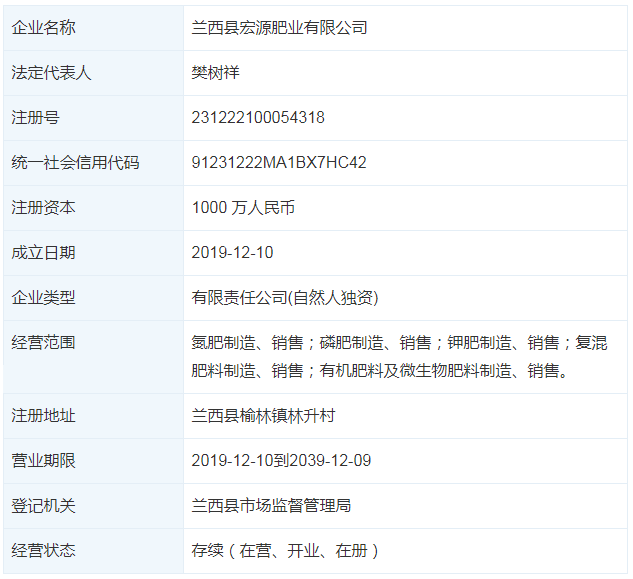This screenshot has width=633, height=579.
Task: Click the founding date 2019-12-10
Action: point(232,253)
